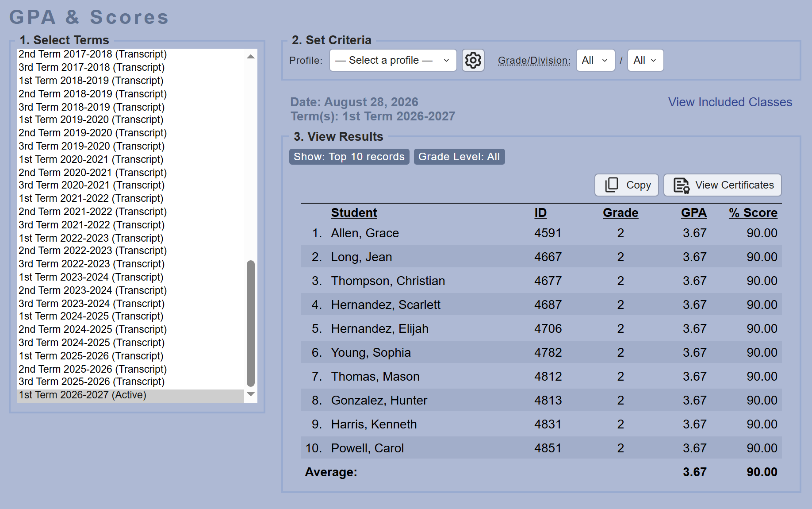Open profile settings gear icon
The image size is (812, 509).
pyautogui.click(x=473, y=60)
